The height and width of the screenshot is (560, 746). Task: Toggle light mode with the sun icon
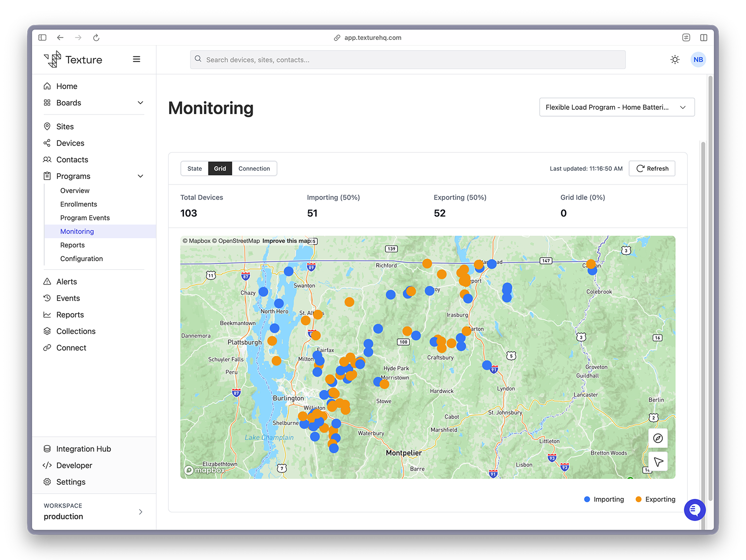coord(675,59)
